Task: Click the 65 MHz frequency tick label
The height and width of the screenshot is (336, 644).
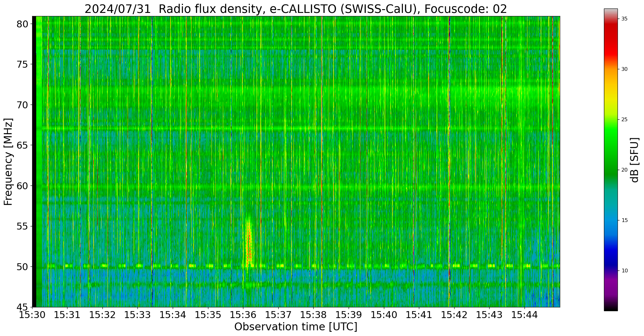Action: point(22,145)
